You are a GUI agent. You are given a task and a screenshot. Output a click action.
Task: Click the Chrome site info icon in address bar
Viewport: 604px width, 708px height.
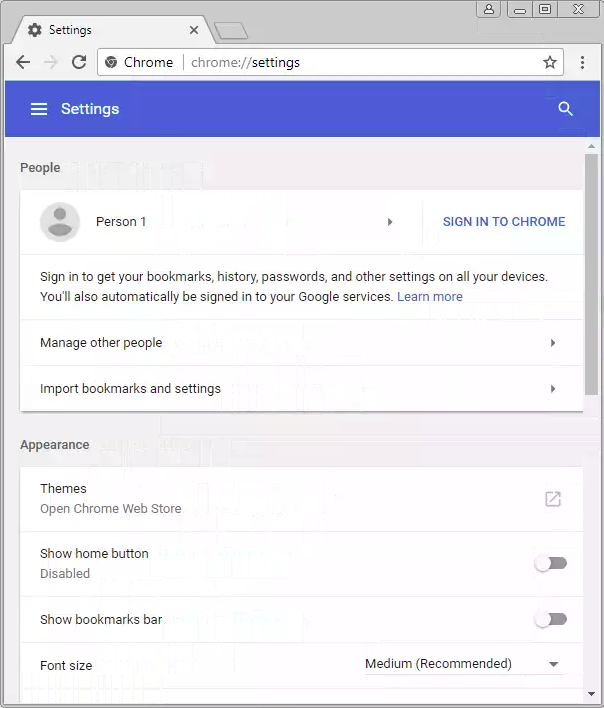111,62
